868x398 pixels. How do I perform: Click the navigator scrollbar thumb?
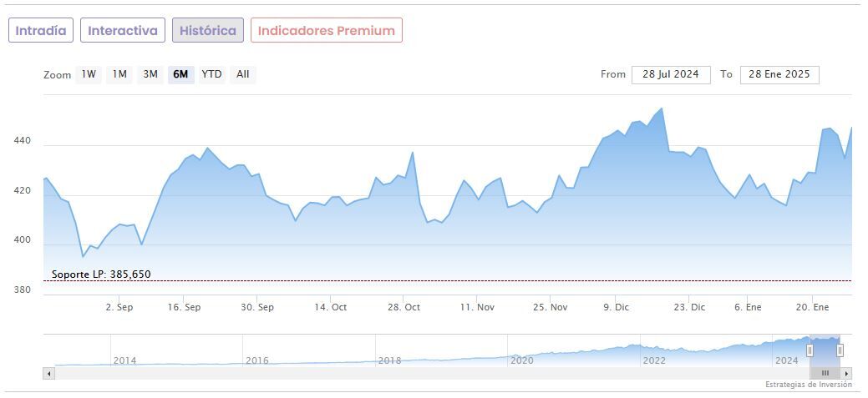(825, 373)
